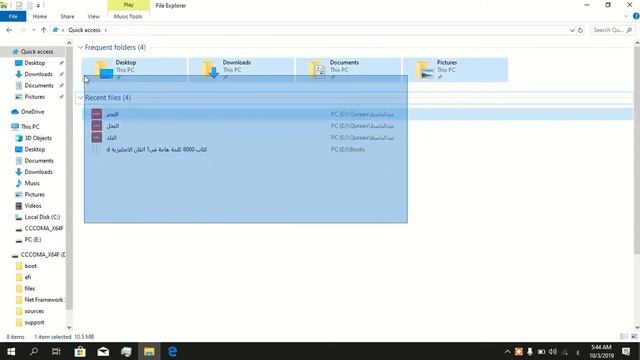
Task: Click the navigation pane scroll-down arrow
Action: 69,327
